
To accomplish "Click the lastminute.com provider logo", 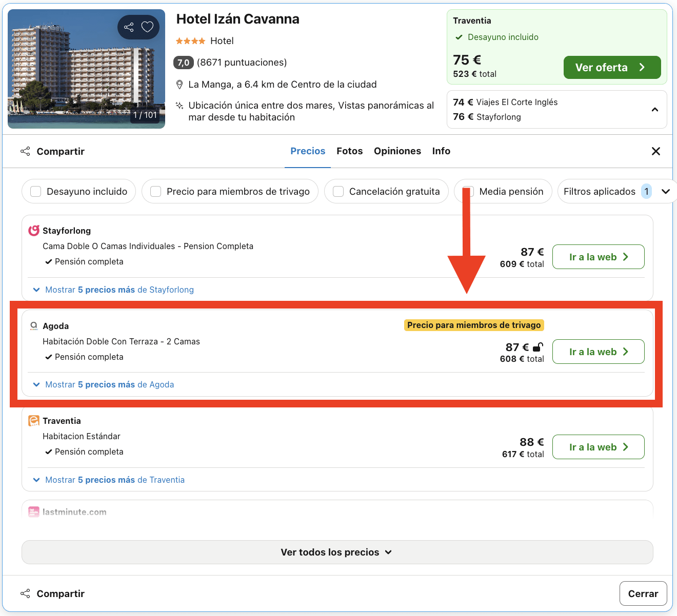I will tap(33, 511).
